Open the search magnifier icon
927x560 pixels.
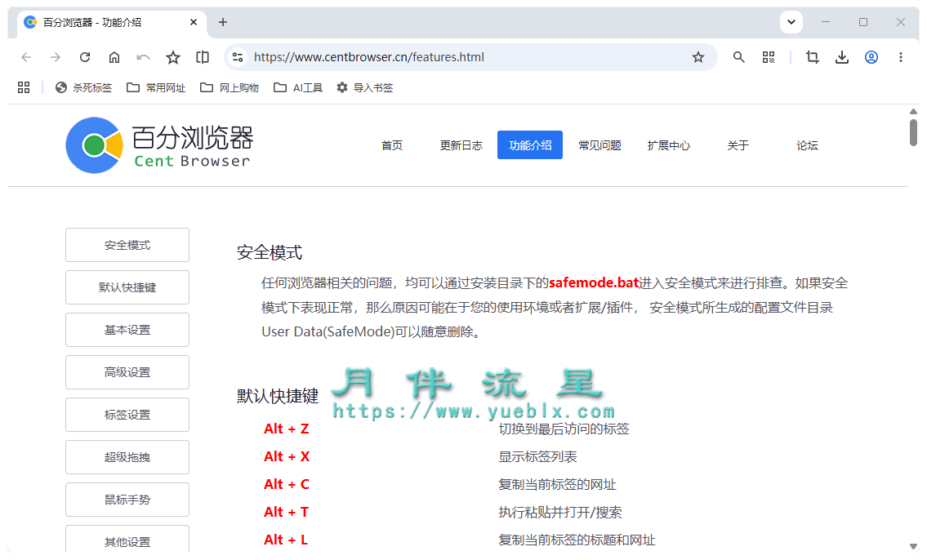click(738, 57)
